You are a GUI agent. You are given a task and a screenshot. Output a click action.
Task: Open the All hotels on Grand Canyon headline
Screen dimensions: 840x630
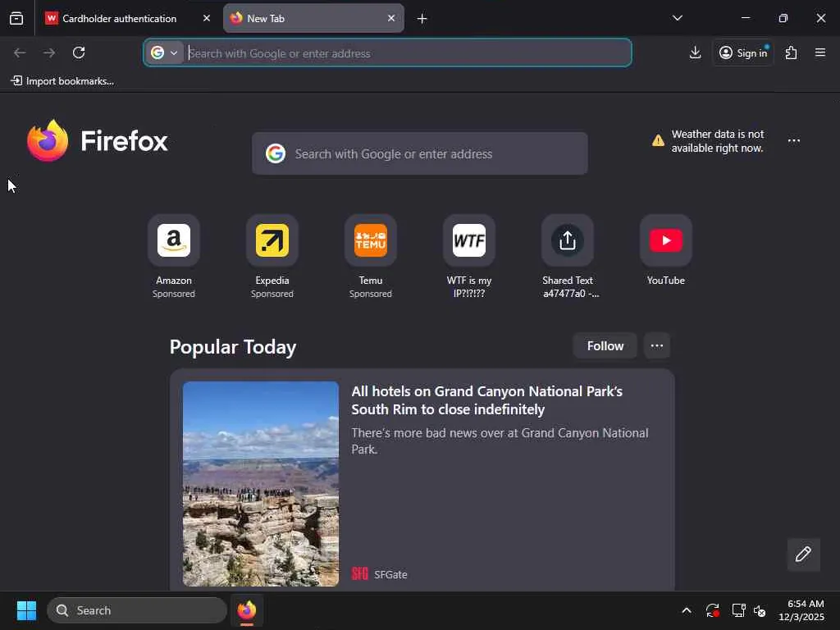pos(487,400)
